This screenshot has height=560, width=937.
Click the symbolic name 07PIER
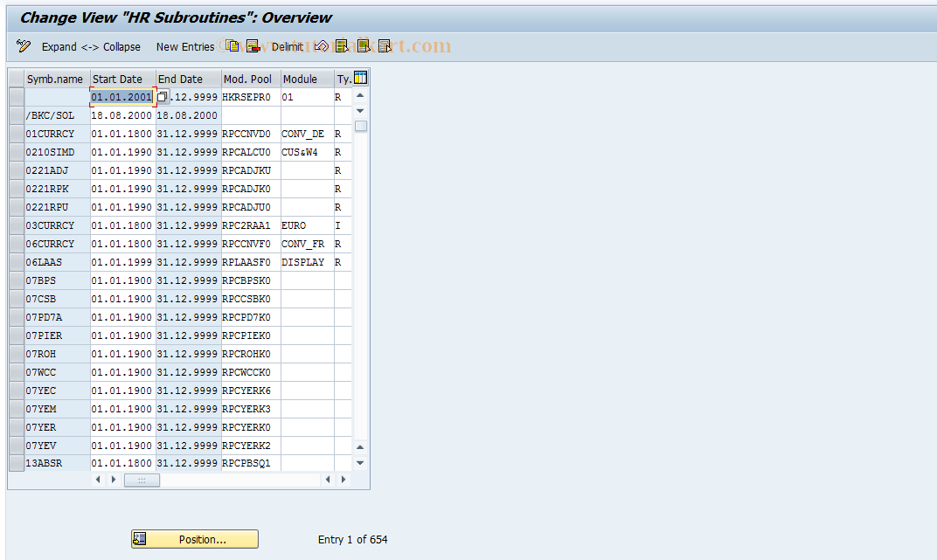pyautogui.click(x=58, y=335)
